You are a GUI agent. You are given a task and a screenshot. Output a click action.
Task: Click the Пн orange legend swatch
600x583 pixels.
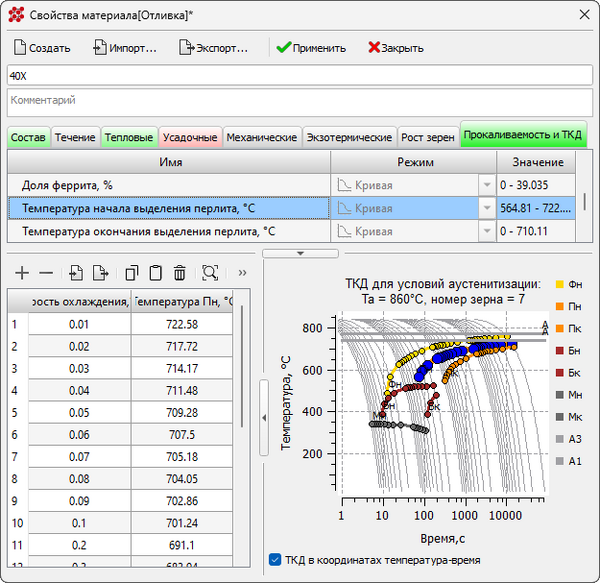(x=559, y=306)
